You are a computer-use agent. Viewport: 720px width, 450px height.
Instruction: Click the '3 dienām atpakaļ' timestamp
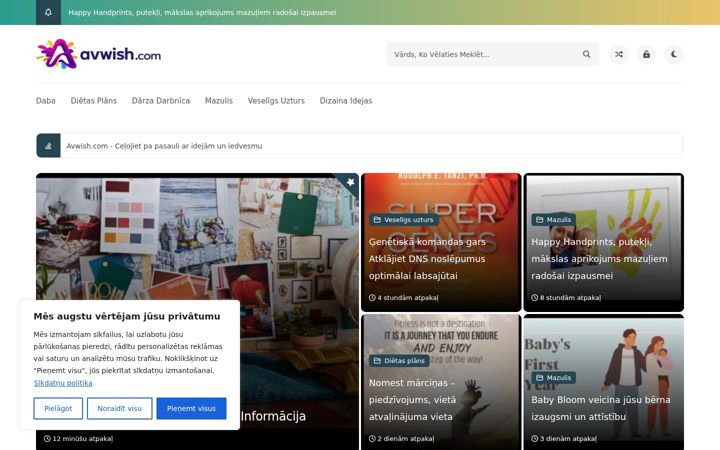point(564,439)
